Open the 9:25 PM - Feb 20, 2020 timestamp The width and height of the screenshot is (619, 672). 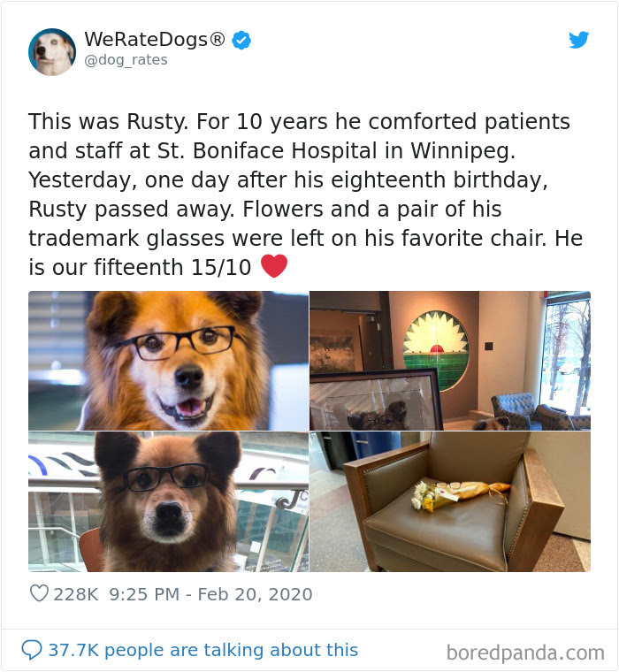(x=211, y=594)
